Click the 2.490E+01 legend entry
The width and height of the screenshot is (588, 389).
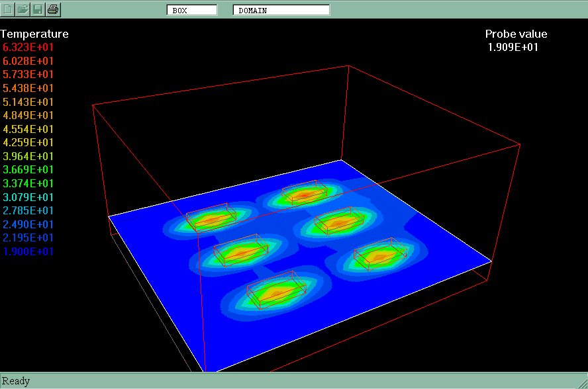(28, 224)
